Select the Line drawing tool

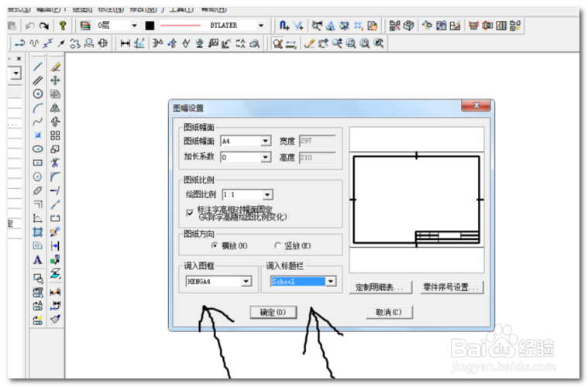click(37, 67)
